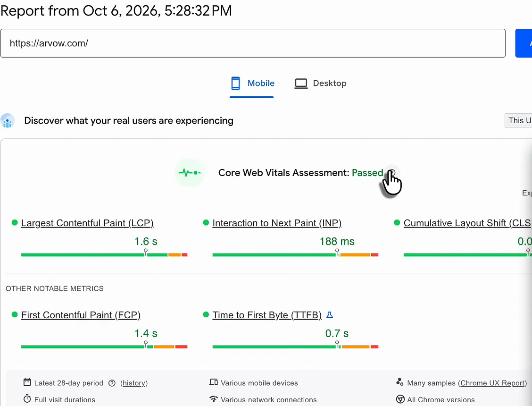
Task: Click the green status dot beside TTFB
Action: coord(206,314)
